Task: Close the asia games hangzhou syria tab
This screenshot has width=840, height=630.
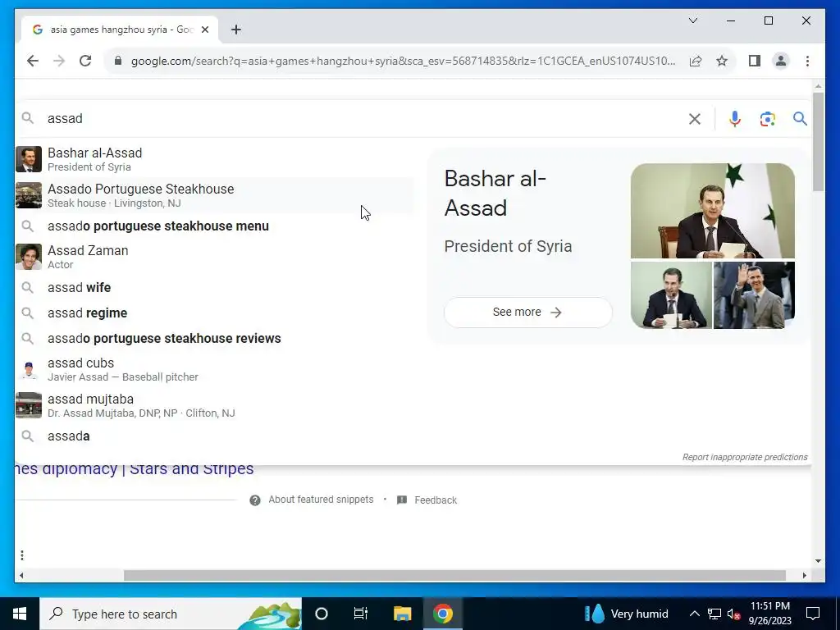Action: click(x=205, y=30)
